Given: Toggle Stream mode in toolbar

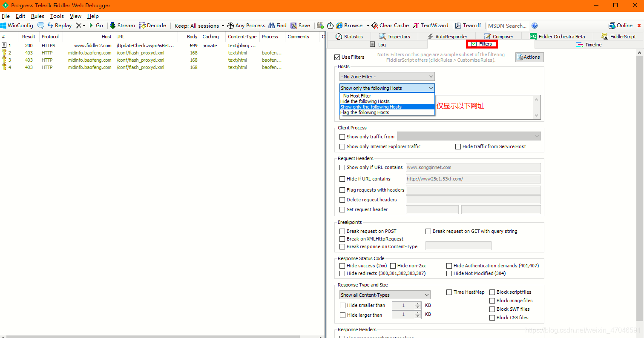Looking at the screenshot, I should (122, 26).
